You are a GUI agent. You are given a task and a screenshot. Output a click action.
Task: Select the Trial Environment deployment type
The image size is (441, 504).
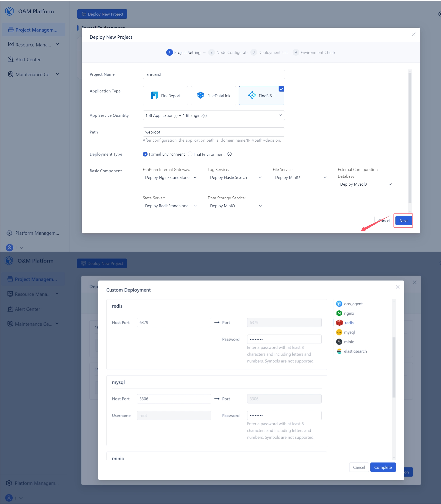coord(190,154)
